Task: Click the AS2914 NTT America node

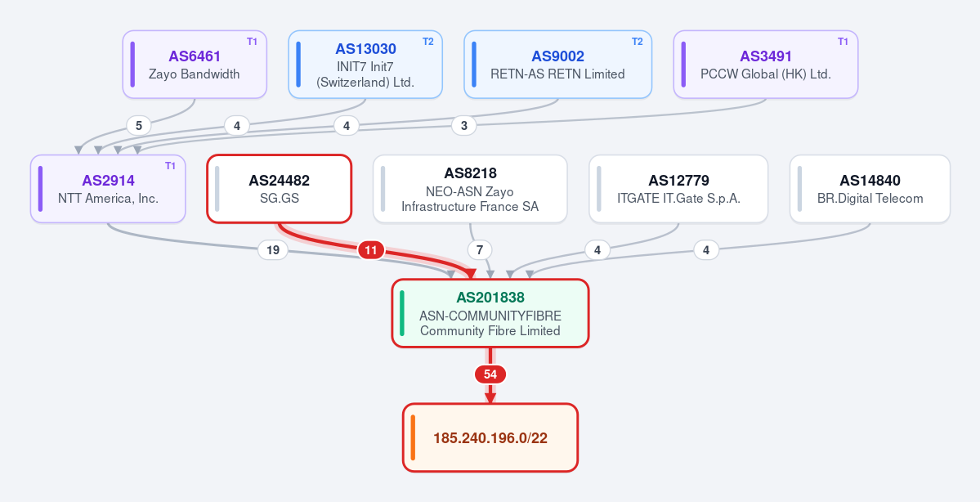Action: [108, 189]
